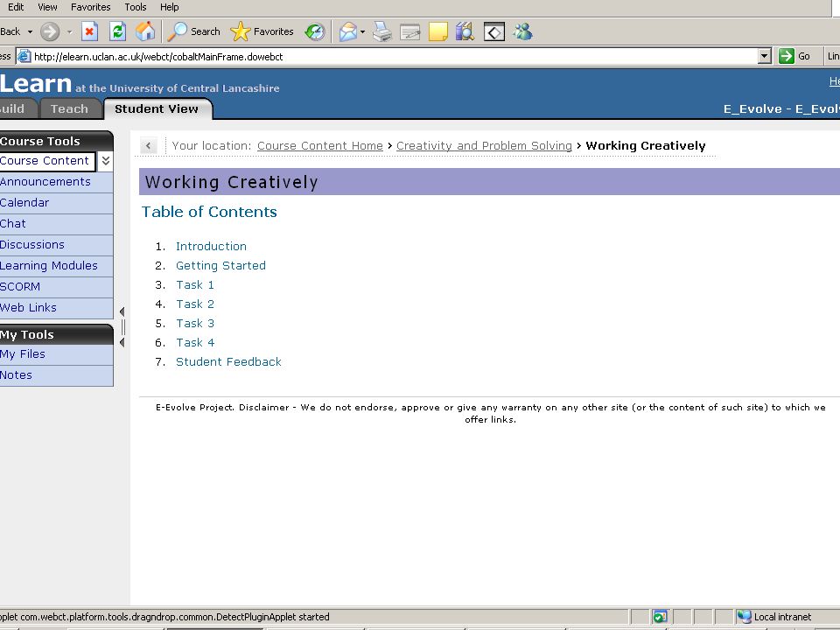Open the History clock icon
The image size is (840, 630).
pyautogui.click(x=315, y=31)
